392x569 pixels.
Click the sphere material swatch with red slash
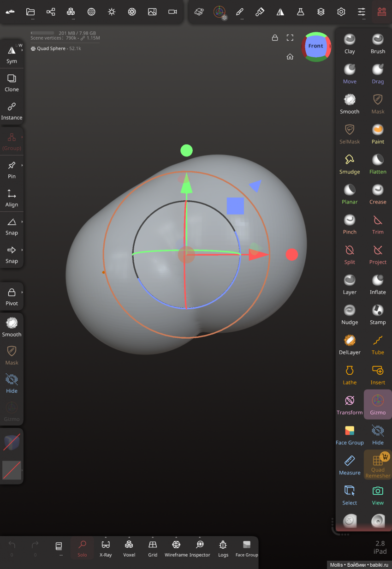pos(12,442)
